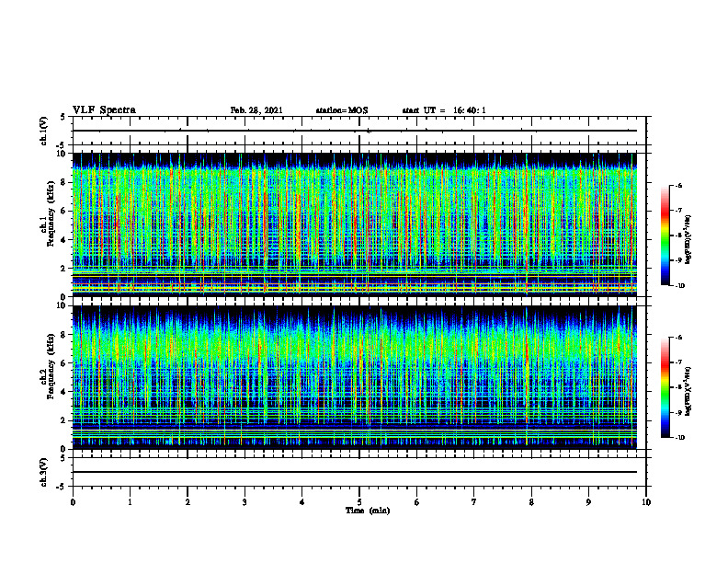
Task: Click the "start UT = 16:40: 1" text
Action: (444, 110)
